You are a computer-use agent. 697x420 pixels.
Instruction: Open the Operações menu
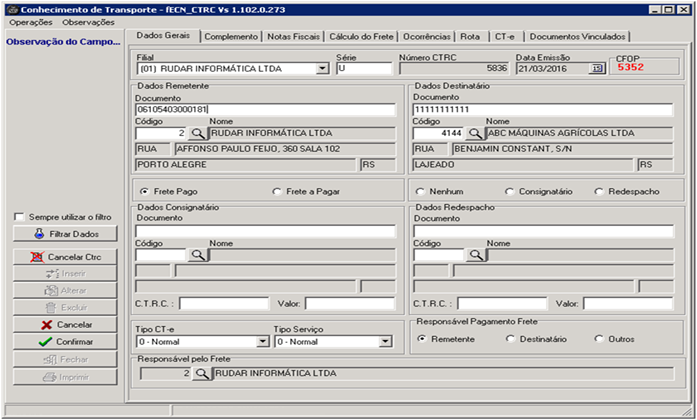(x=31, y=22)
